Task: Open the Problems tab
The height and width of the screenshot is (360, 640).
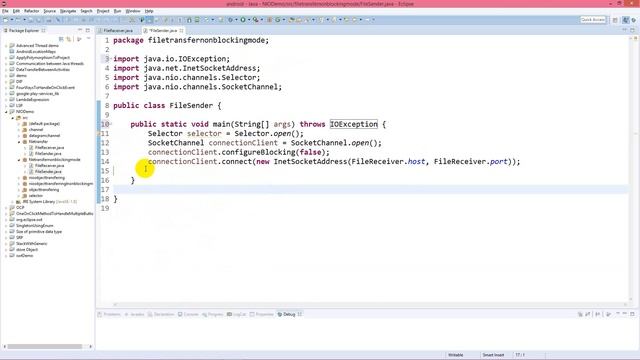Action: point(109,314)
